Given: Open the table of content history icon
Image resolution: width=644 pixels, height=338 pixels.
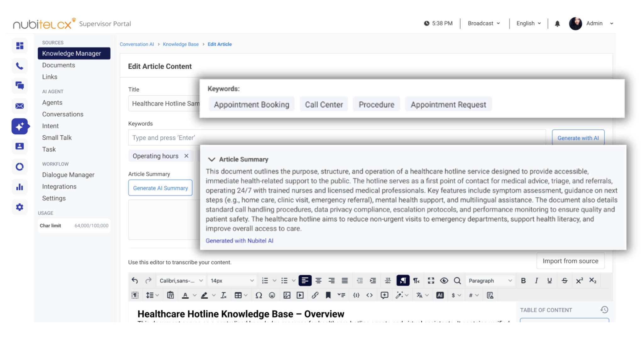Looking at the screenshot, I should [x=604, y=310].
